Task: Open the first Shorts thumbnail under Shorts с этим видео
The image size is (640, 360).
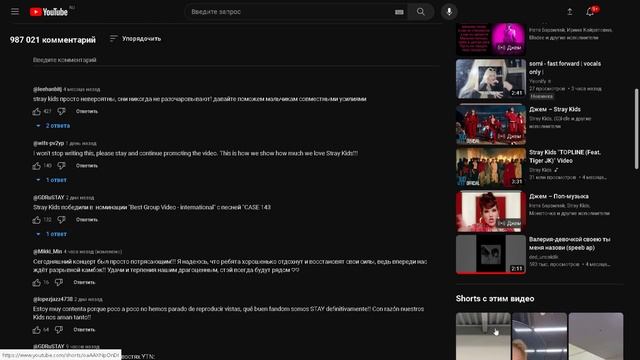Action: click(483, 336)
